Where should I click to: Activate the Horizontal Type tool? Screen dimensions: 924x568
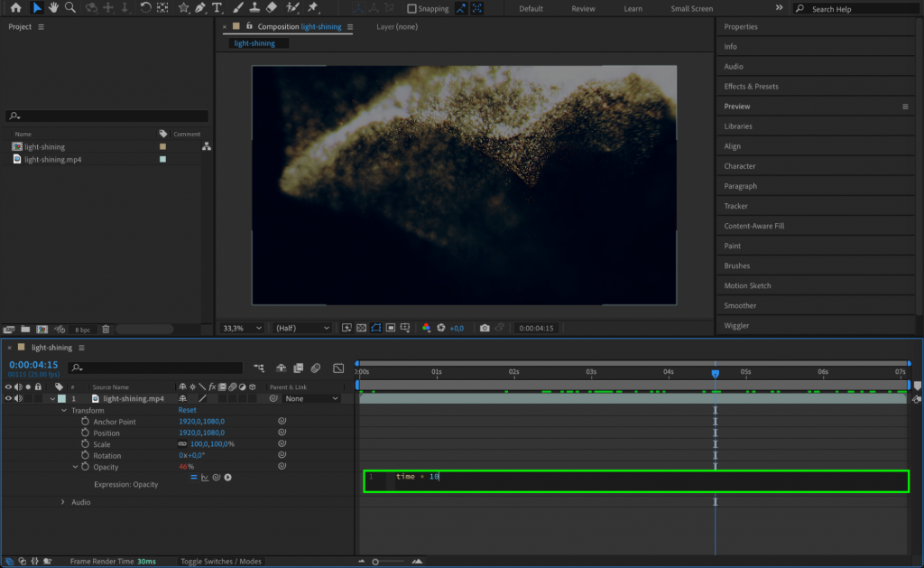point(217,9)
